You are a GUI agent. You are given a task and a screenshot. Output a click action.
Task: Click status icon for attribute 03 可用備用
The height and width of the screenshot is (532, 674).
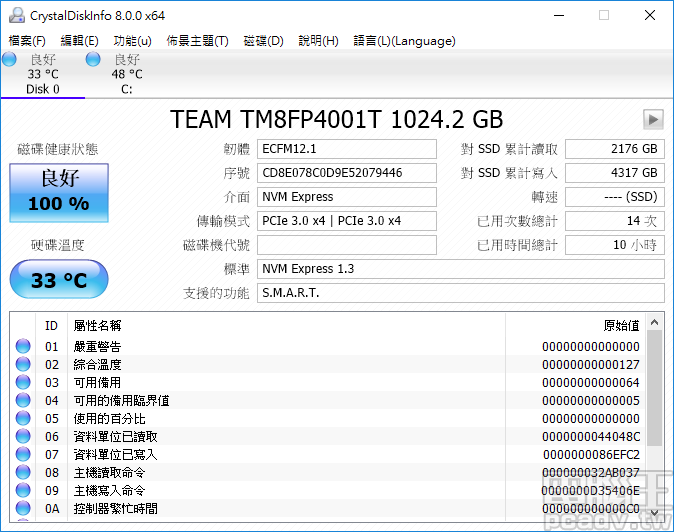coord(23,382)
